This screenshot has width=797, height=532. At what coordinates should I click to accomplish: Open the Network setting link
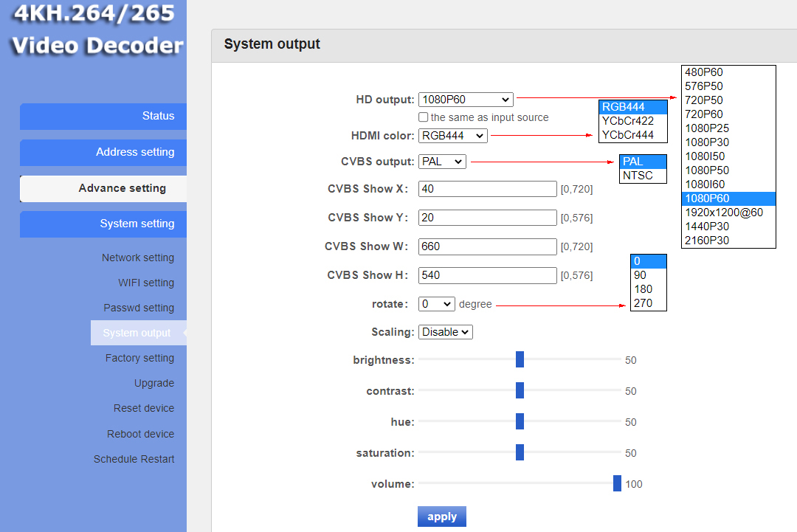(x=138, y=258)
